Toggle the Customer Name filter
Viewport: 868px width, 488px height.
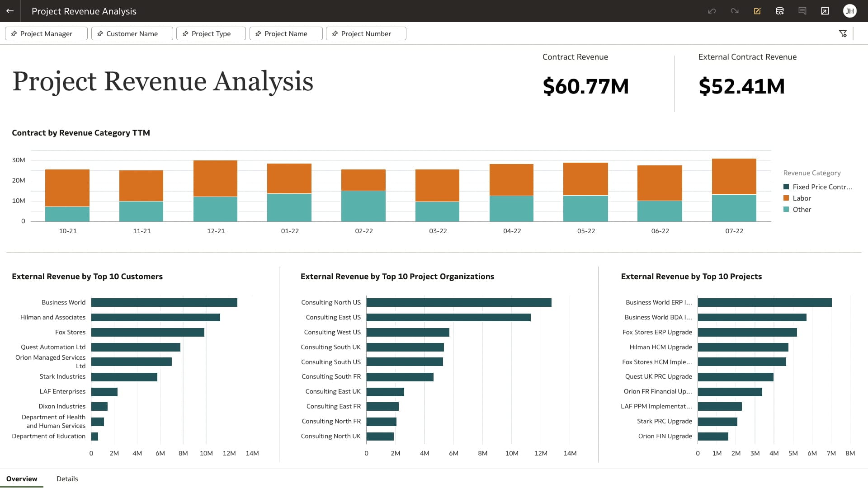click(x=131, y=33)
